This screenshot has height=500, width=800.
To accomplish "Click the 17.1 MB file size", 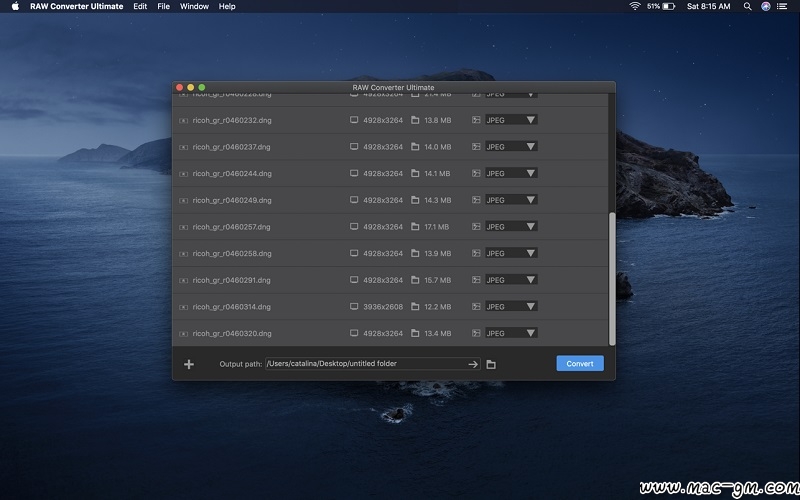I will click(437, 227).
